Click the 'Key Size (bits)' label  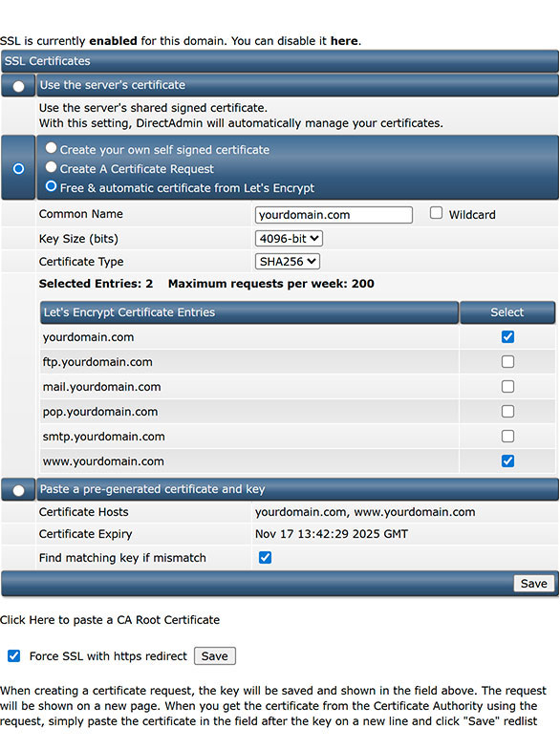pos(79,239)
